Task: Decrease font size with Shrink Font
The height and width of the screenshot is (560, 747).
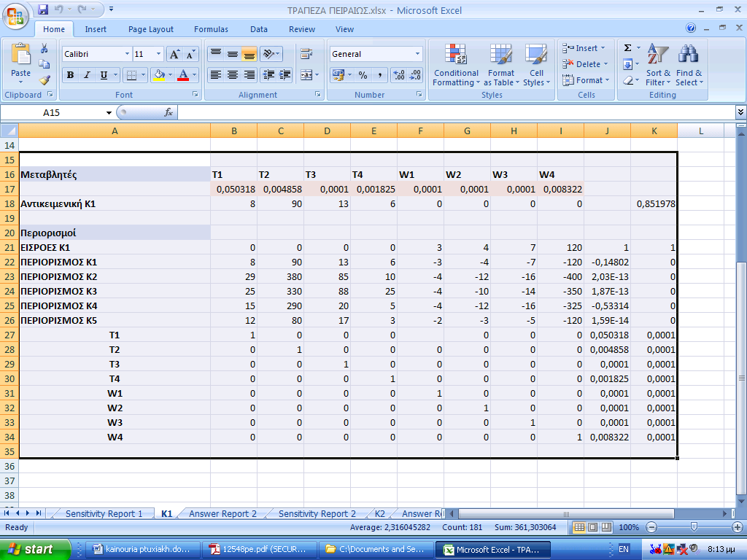Action: [190, 54]
